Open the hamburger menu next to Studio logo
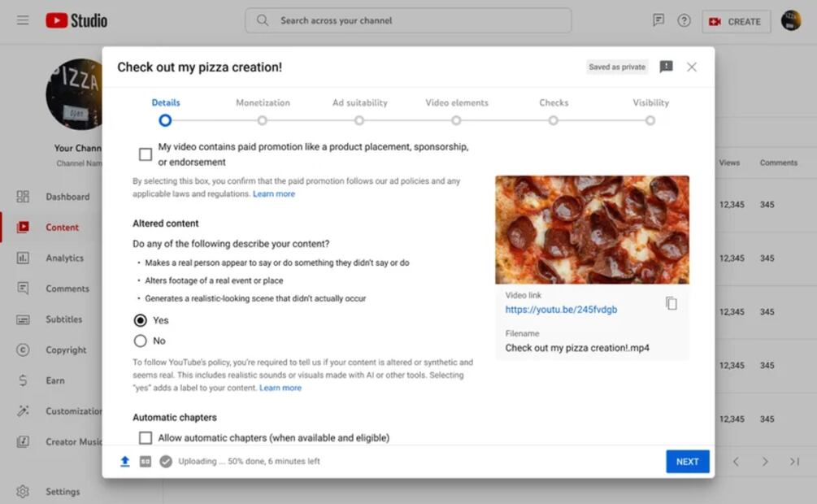This screenshot has height=504, width=817. (23, 20)
